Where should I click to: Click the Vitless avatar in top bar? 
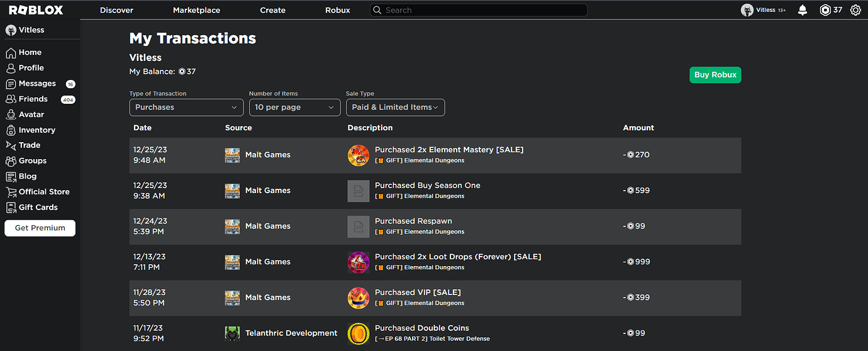click(x=747, y=10)
